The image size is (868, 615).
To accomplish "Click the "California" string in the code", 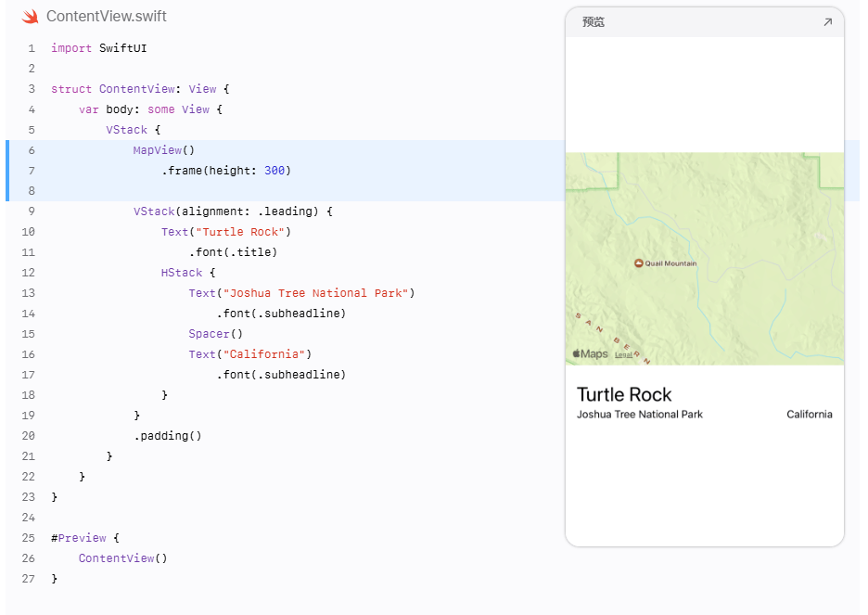I will [x=264, y=354].
